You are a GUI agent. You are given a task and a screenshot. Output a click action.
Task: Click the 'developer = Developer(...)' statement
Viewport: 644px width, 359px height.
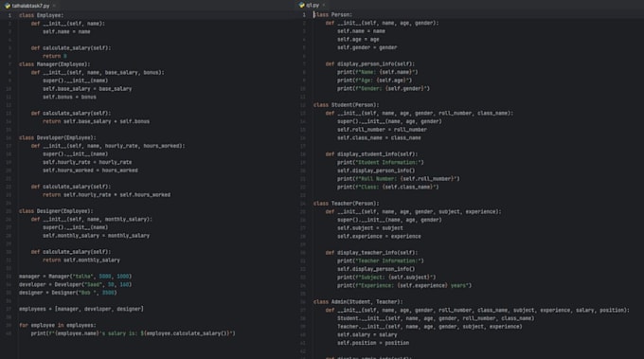pos(75,284)
